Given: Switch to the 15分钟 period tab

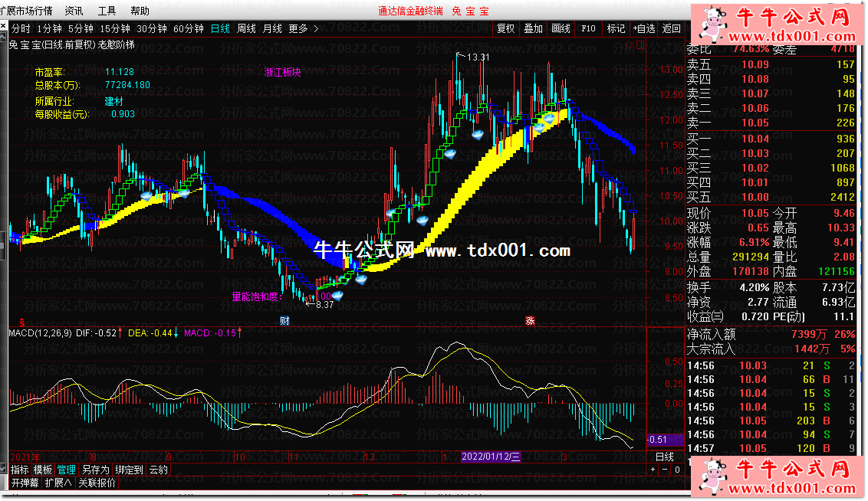Looking at the screenshot, I should click(x=114, y=28).
